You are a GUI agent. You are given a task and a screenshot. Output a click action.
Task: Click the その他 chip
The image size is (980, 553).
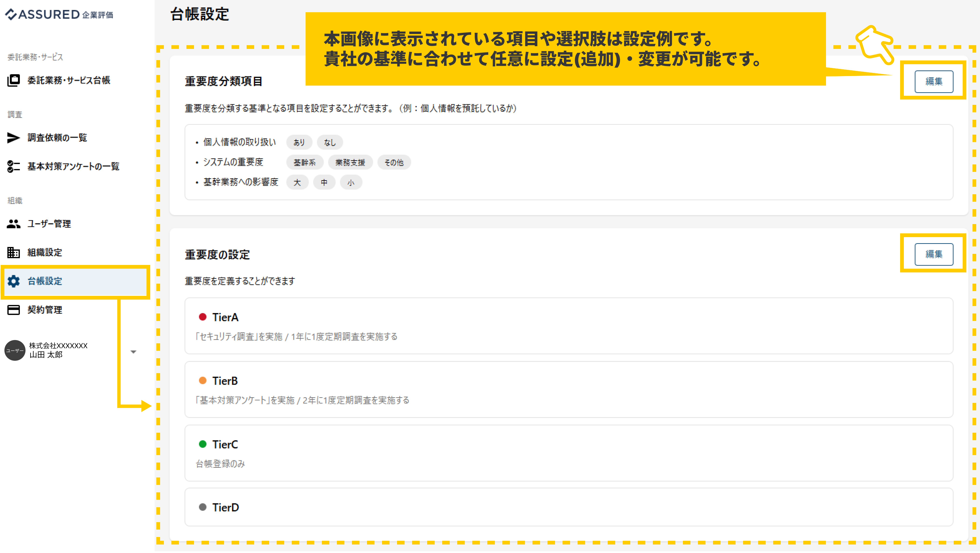coord(394,163)
